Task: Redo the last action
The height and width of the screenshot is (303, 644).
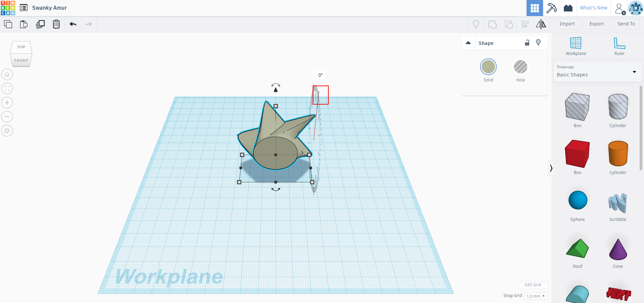Action: (x=89, y=24)
